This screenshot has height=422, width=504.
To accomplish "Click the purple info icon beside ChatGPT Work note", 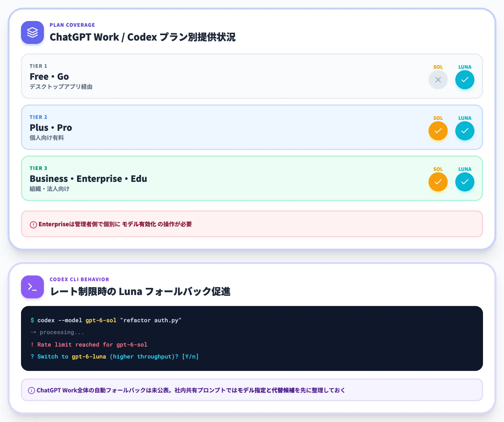I will click(x=31, y=390).
